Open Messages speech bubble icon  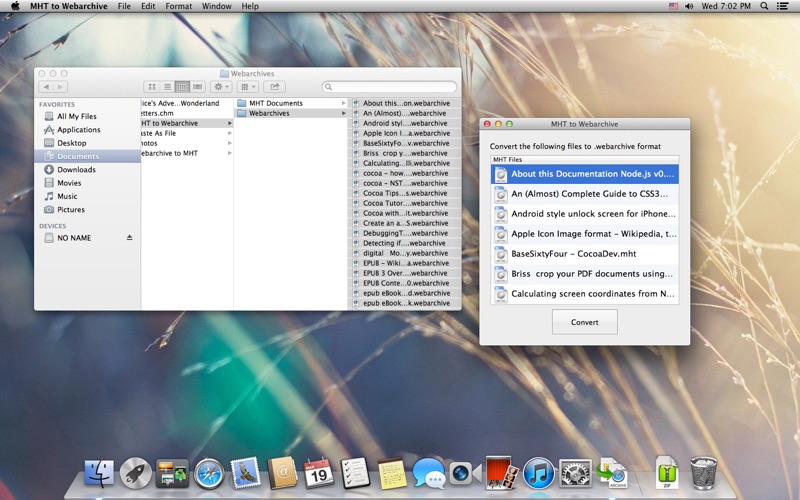[429, 473]
